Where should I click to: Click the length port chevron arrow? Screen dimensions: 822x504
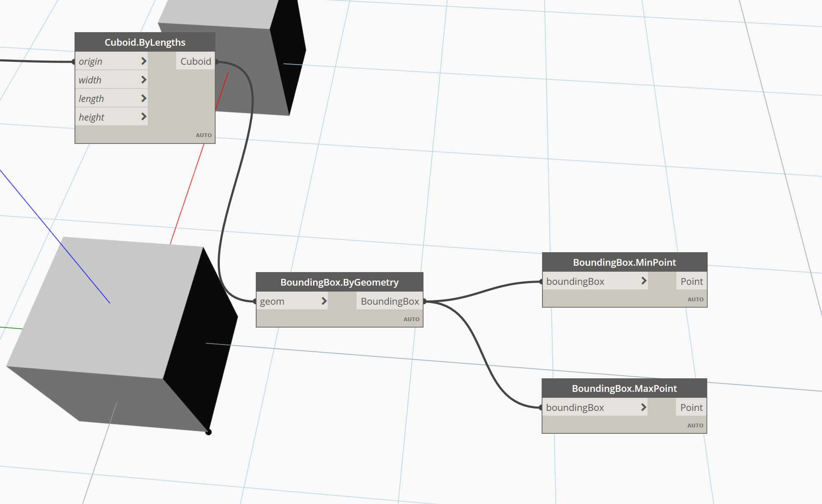click(144, 98)
